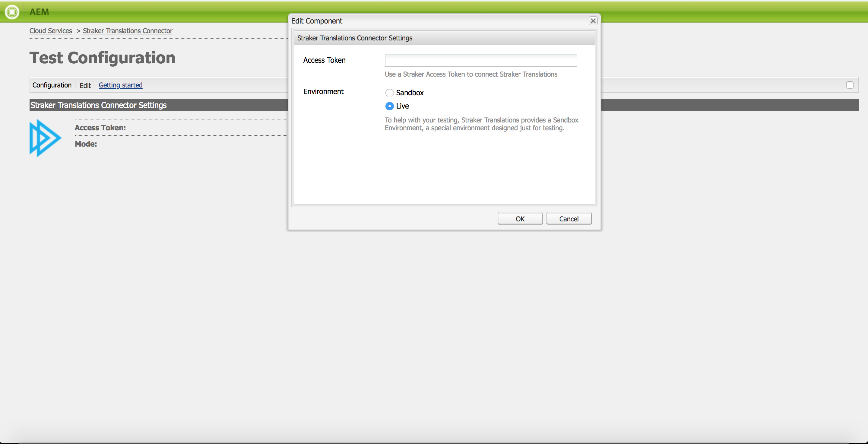
Task: Click the Sandbox Environment help description
Action: click(x=482, y=124)
